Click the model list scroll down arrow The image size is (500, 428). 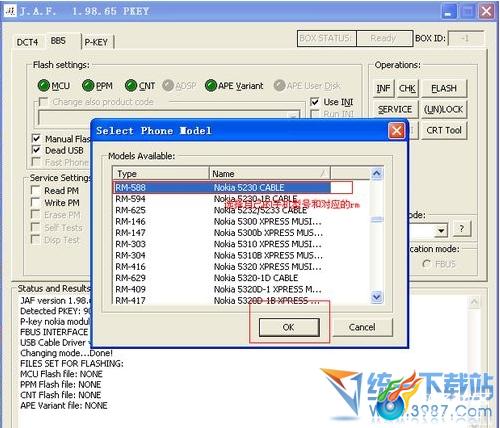(x=377, y=297)
